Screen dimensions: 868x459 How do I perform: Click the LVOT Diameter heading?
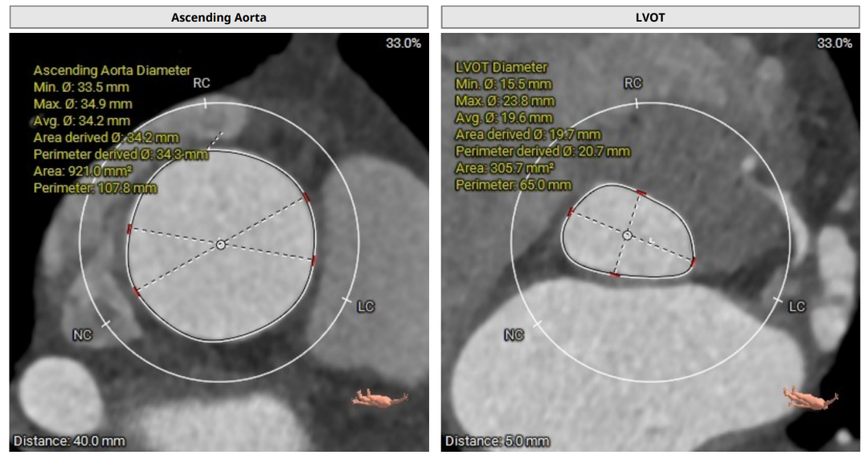point(502,68)
